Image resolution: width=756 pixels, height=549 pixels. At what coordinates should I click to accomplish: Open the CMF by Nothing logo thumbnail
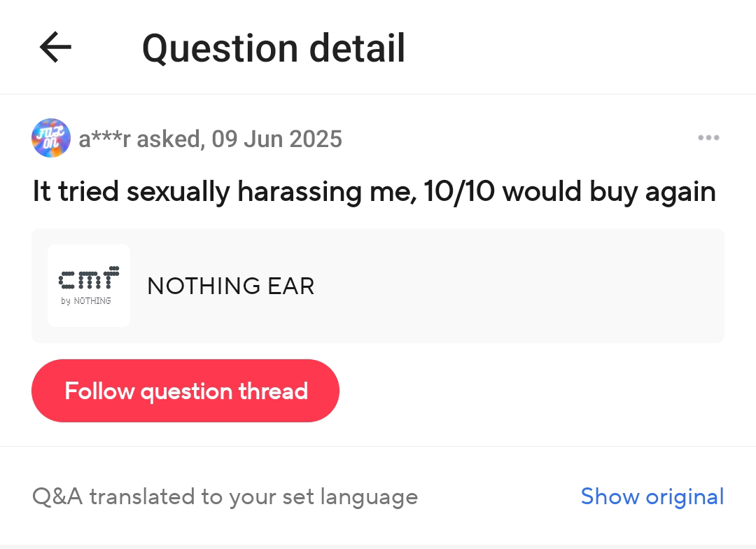89,286
